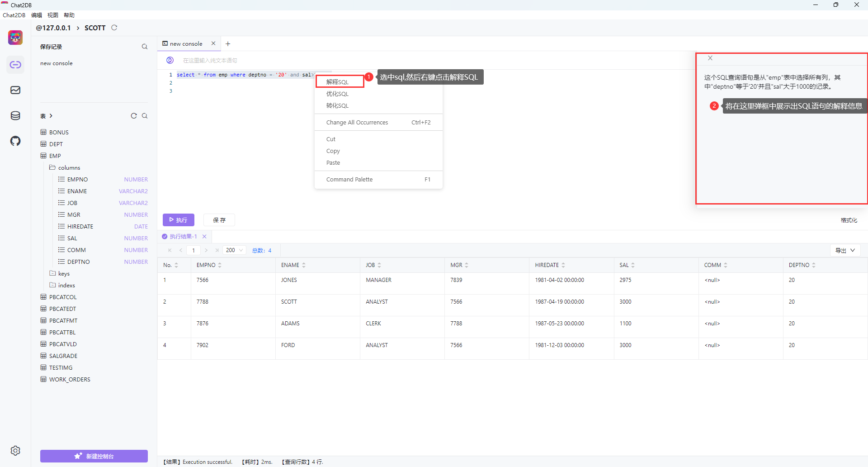868x467 pixels.
Task: Save the console query
Action: pyautogui.click(x=219, y=220)
